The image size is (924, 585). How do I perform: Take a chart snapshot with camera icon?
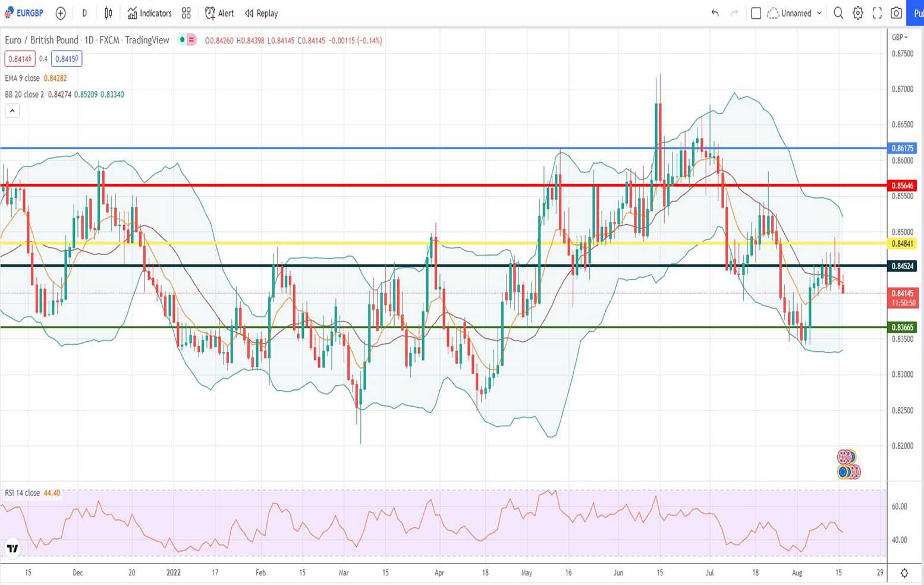[x=896, y=13]
